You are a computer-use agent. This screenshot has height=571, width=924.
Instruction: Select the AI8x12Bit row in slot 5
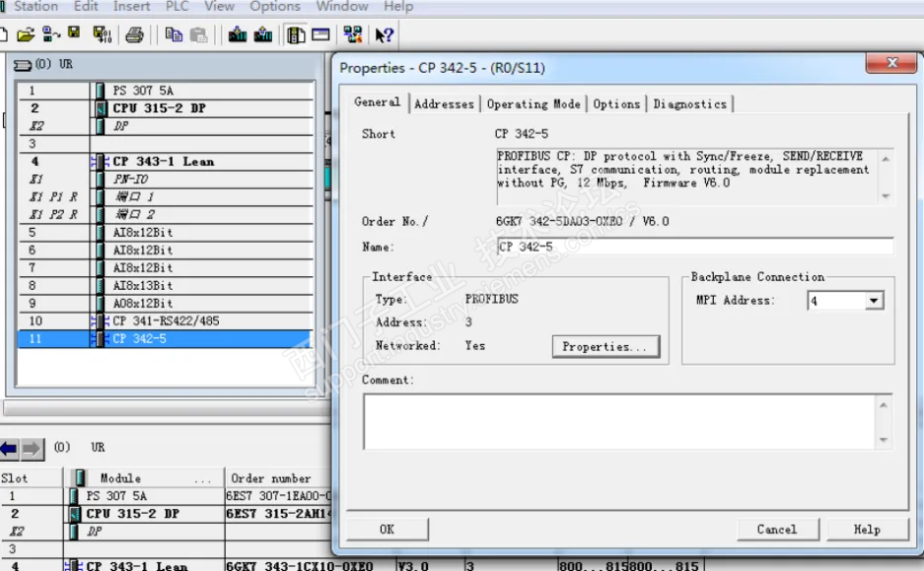(166, 232)
